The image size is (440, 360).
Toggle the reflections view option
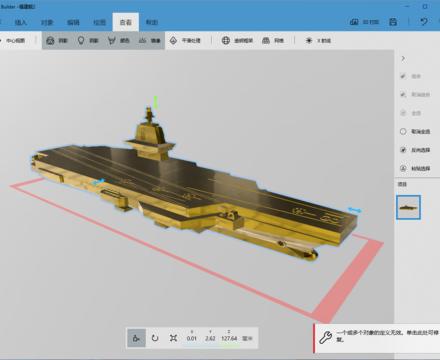pyautogui.click(x=149, y=40)
